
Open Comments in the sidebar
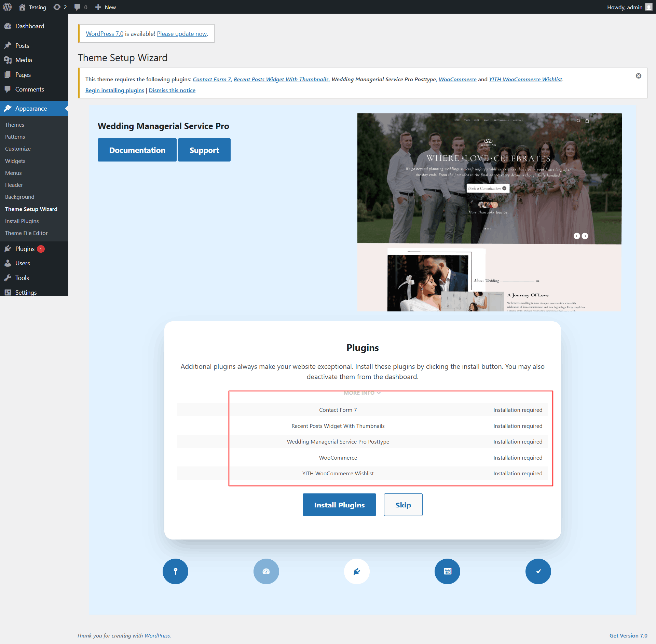34,89
